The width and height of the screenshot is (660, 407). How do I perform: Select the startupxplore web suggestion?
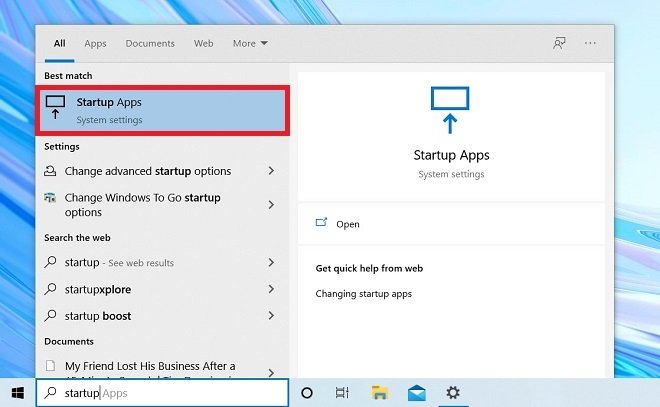(162, 289)
